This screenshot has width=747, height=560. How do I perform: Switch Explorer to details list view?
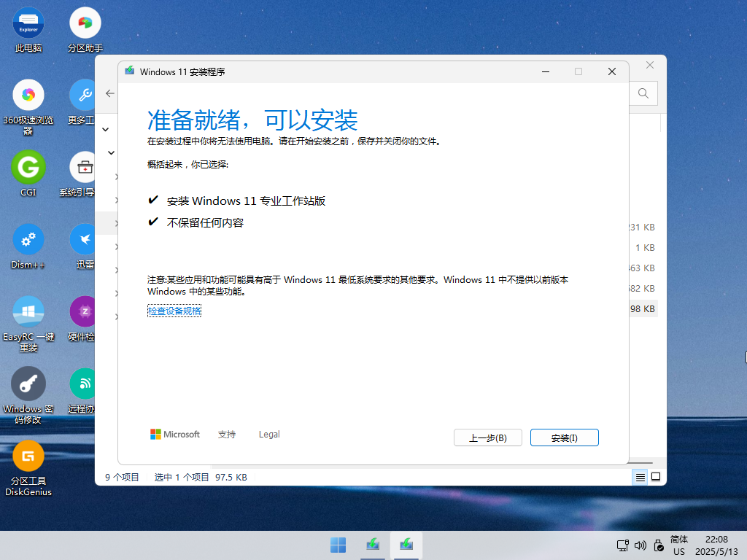[x=640, y=477]
